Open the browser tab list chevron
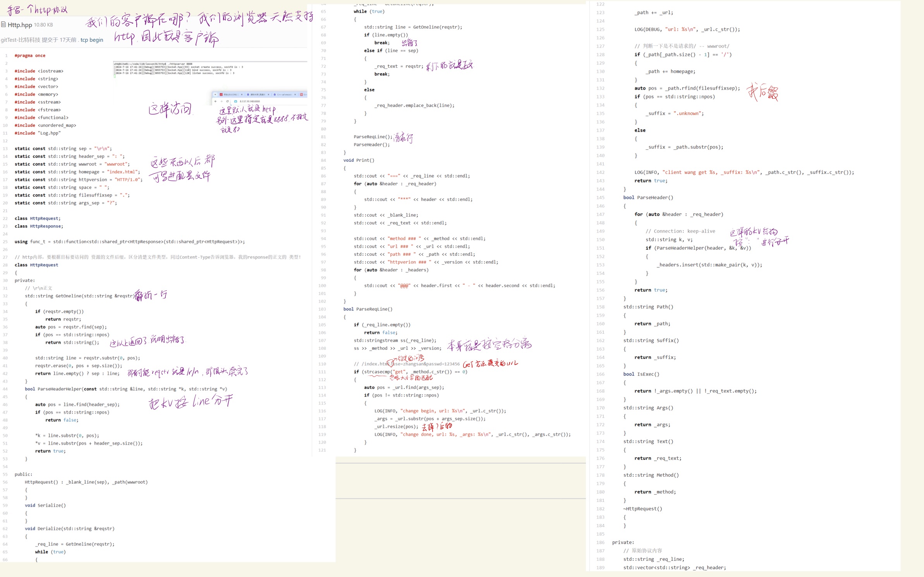 215,94
